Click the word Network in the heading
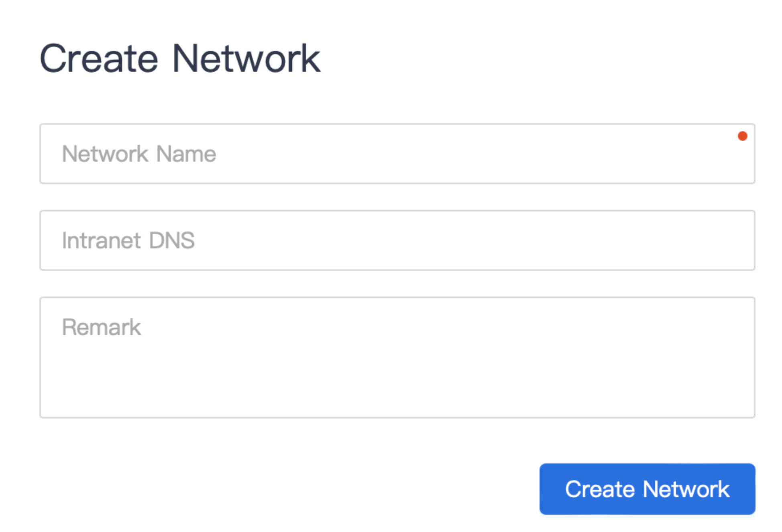 246,59
